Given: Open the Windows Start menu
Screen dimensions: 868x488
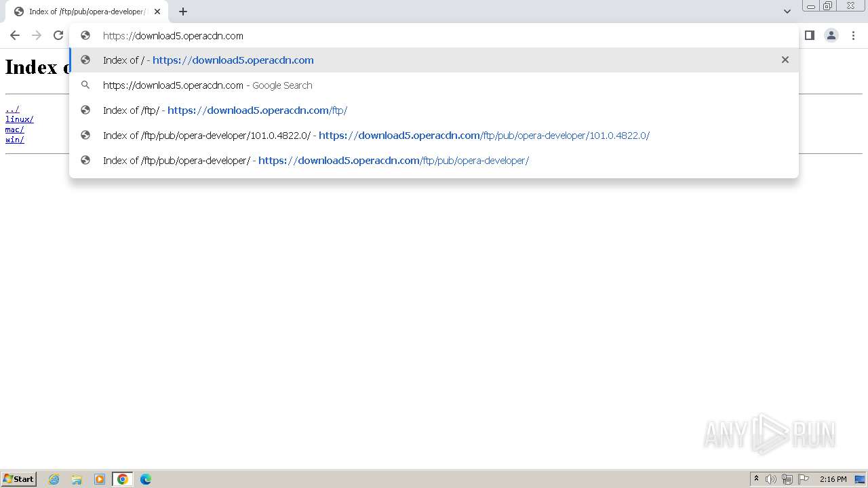Looking at the screenshot, I should coord(19,479).
